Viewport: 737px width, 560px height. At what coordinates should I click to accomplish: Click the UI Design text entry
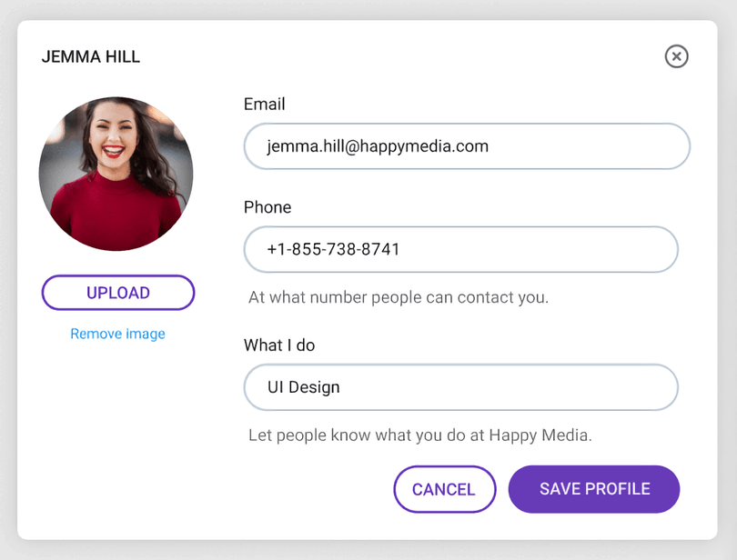(x=304, y=387)
